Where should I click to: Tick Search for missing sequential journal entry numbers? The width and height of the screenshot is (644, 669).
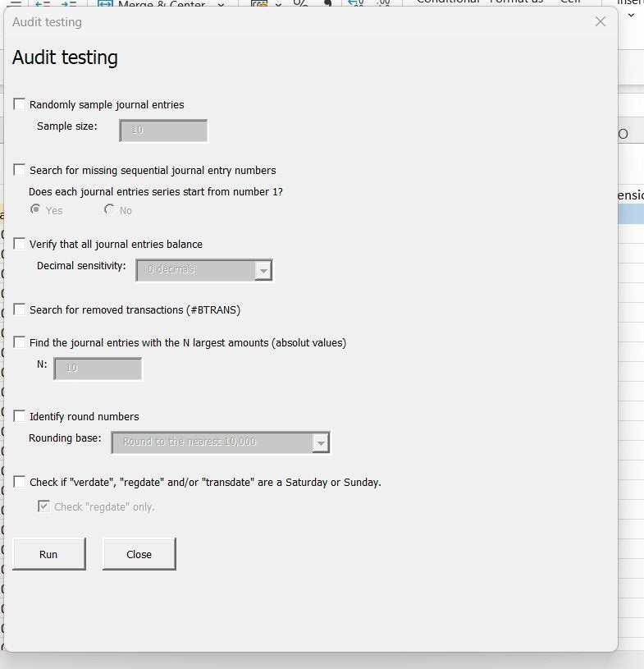click(x=20, y=170)
